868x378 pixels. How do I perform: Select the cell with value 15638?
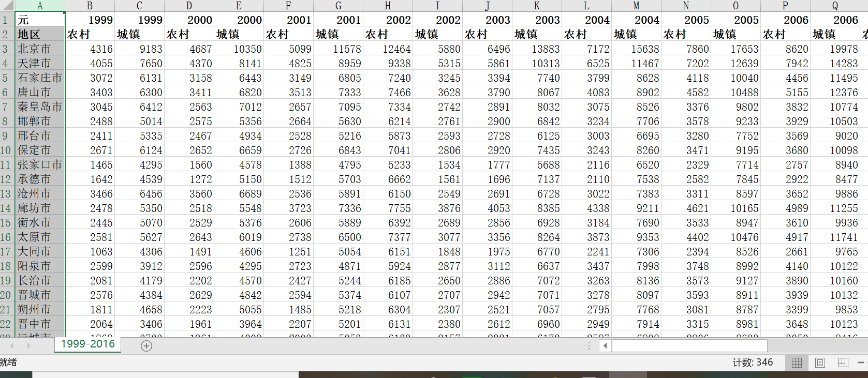(x=636, y=49)
